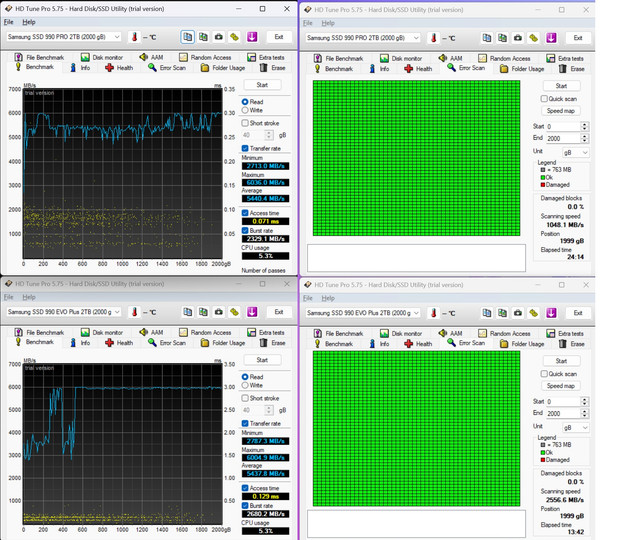Click thermometer icon in 990 EVO Plus benchmark window
Screen dimensions: 640x540
(134, 312)
